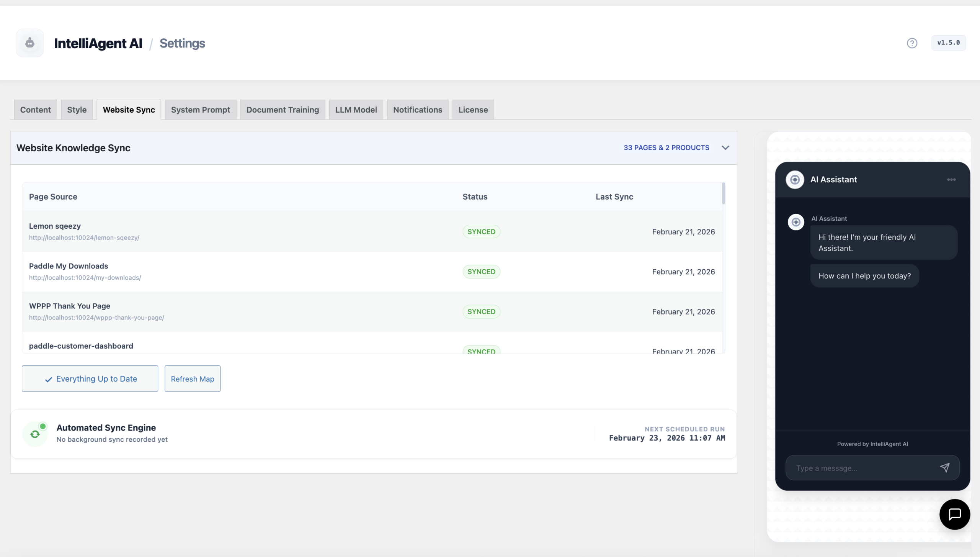Viewport: 980px width, 557px height.
Task: Click the AI Assistant avatar in chat header
Action: [795, 179]
